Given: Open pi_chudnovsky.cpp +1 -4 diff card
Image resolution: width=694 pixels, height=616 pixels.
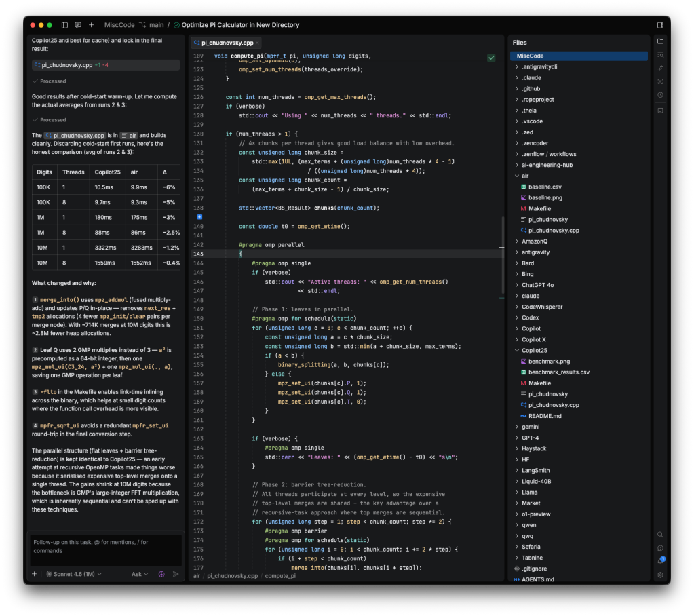Looking at the screenshot, I should point(106,65).
